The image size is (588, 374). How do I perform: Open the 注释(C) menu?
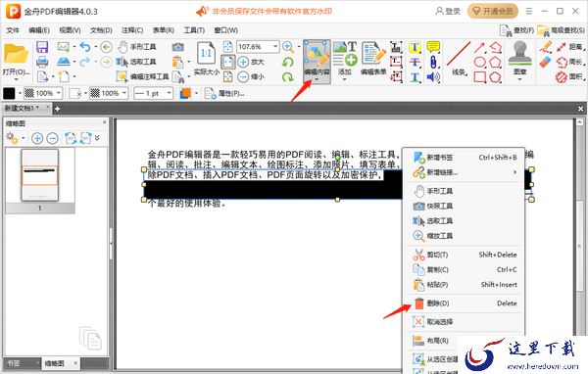[132, 30]
